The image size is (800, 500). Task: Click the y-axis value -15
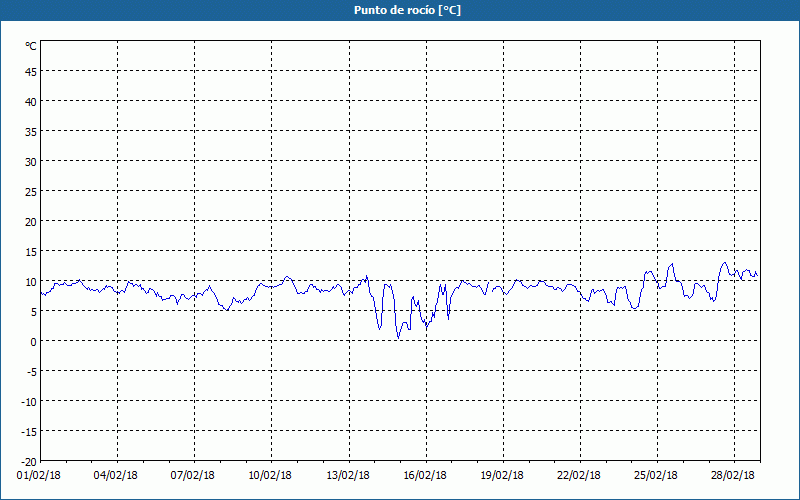(29, 432)
